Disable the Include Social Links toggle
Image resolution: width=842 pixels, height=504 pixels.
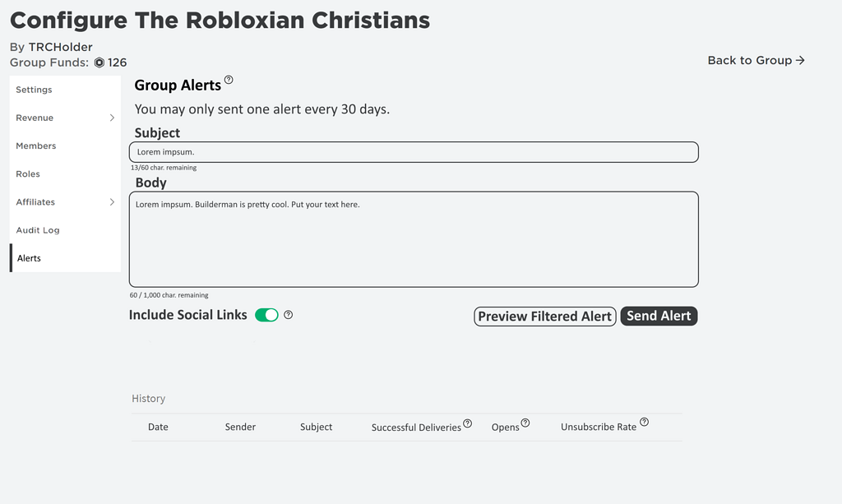(x=266, y=314)
